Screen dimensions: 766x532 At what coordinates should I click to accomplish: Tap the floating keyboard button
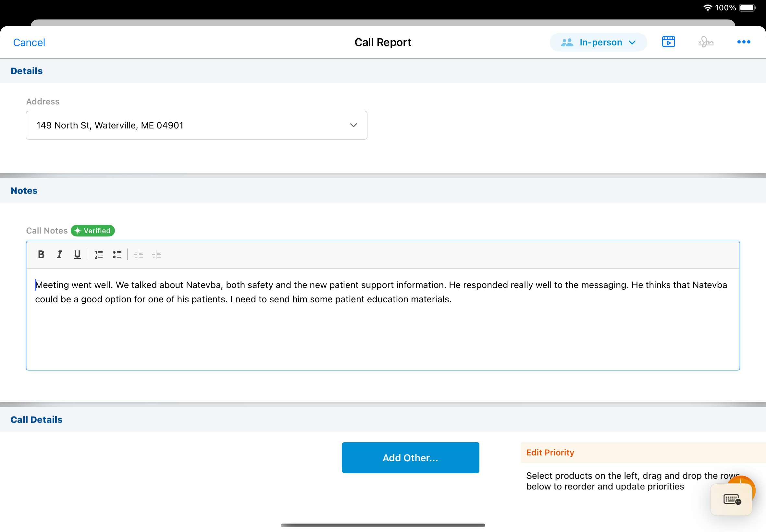732,499
